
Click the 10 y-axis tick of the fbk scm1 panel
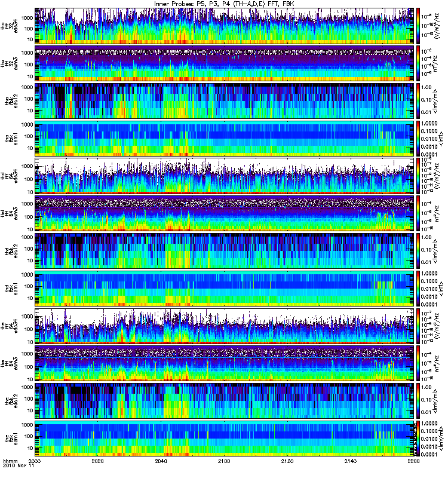tap(30, 448)
